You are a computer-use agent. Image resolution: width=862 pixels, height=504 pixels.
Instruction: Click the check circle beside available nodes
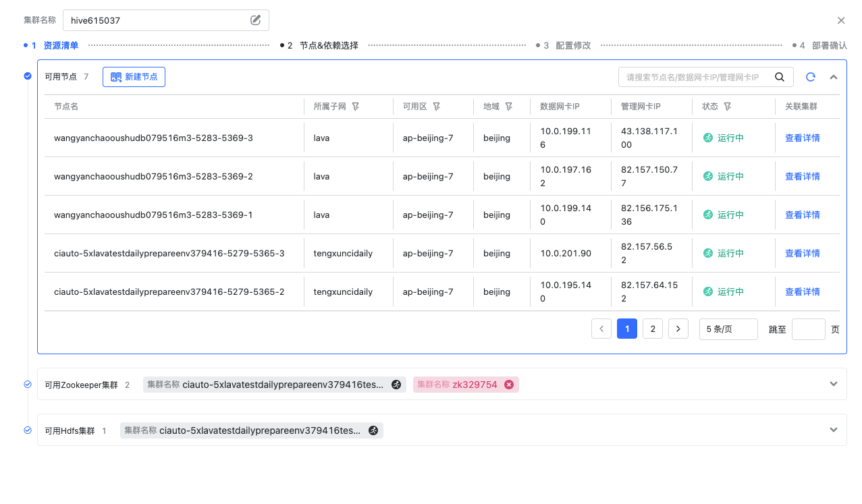(28, 76)
